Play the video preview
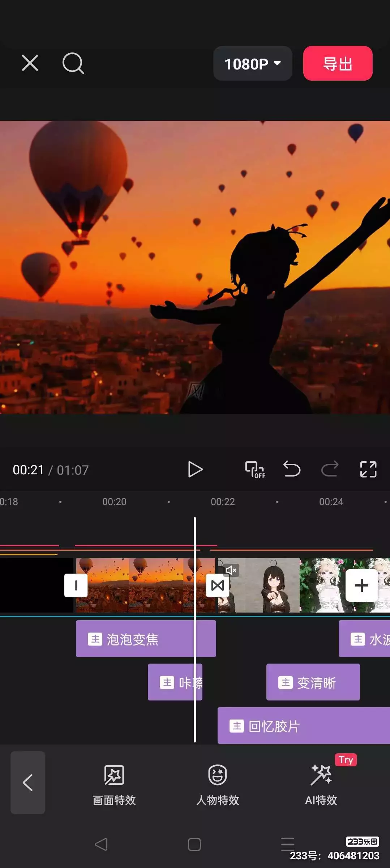Viewport: 390px width, 868px height. click(195, 470)
